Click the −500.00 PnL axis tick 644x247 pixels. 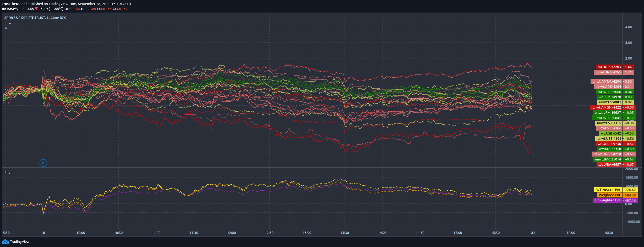(x=631, y=213)
